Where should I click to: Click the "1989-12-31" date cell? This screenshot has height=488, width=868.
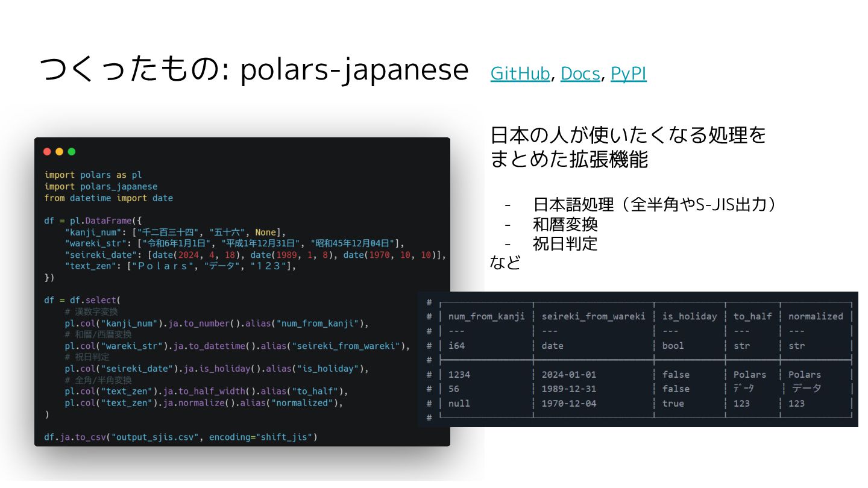568,389
